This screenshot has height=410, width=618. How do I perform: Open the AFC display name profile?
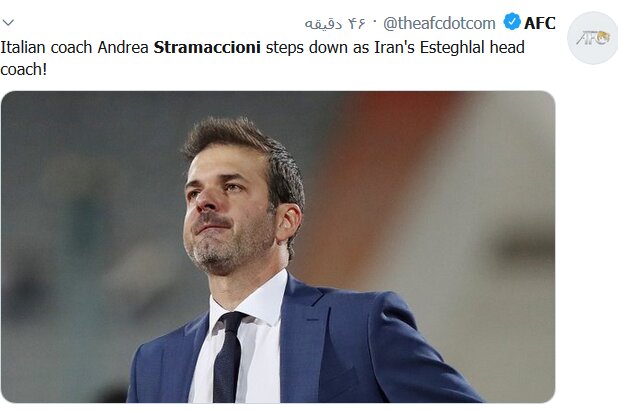point(540,23)
